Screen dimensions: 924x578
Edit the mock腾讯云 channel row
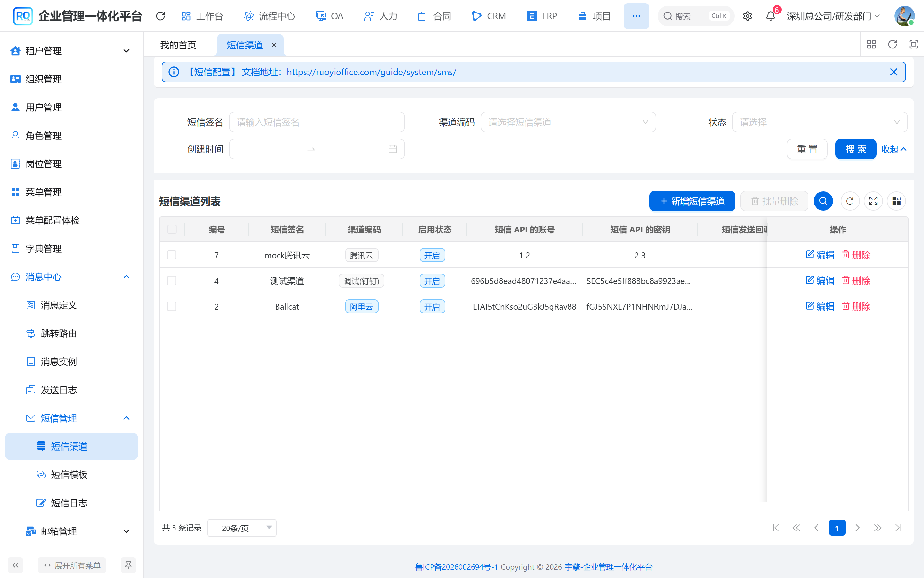coord(820,255)
